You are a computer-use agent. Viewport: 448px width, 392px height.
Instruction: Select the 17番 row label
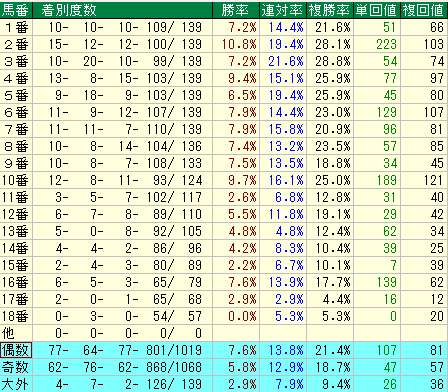pos(15,299)
